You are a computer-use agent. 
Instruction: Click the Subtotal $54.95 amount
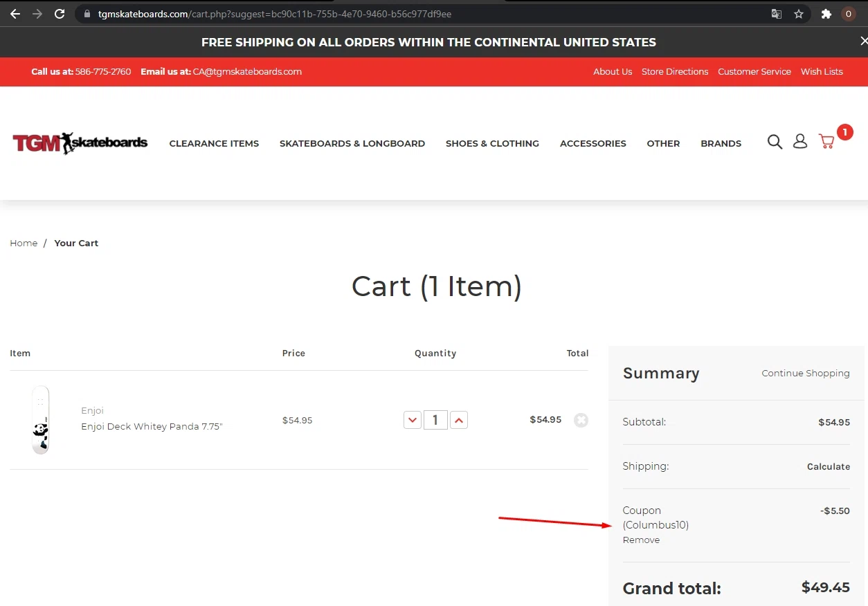834,422
